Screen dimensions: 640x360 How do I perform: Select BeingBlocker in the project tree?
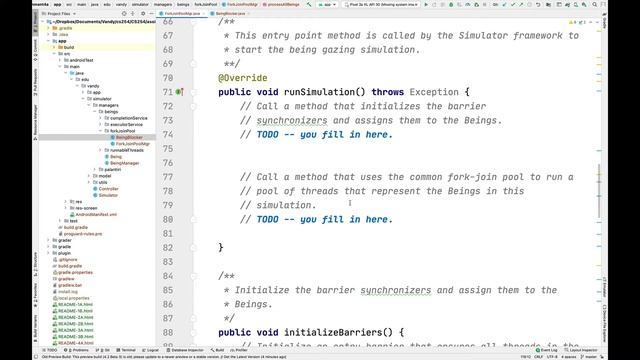[x=129, y=138]
